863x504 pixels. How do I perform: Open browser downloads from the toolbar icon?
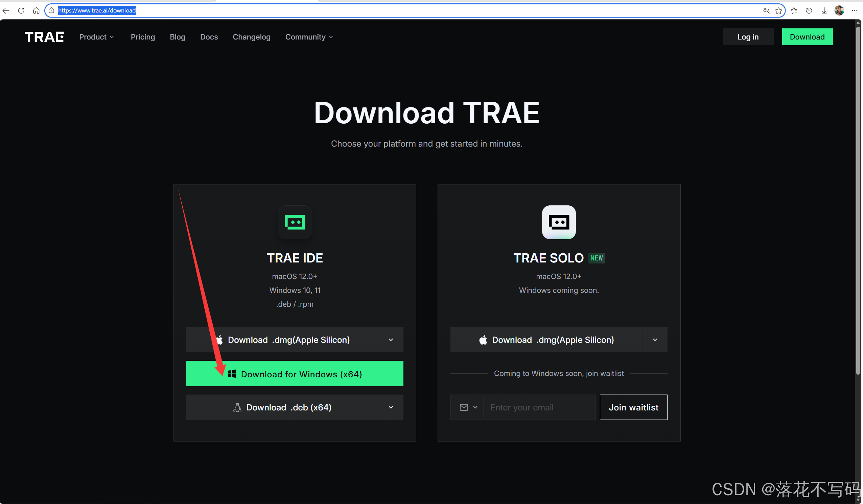point(824,10)
